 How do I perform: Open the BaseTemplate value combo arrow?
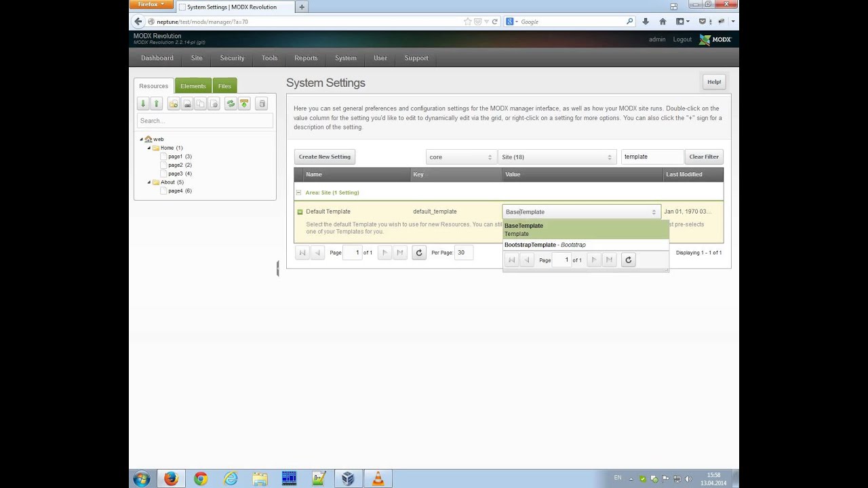654,211
